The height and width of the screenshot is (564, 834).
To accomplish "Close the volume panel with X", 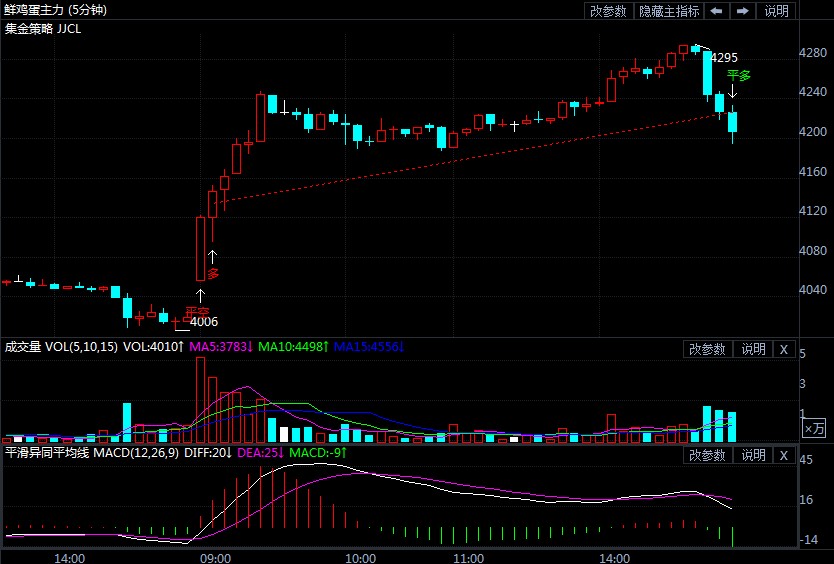I will [783, 349].
